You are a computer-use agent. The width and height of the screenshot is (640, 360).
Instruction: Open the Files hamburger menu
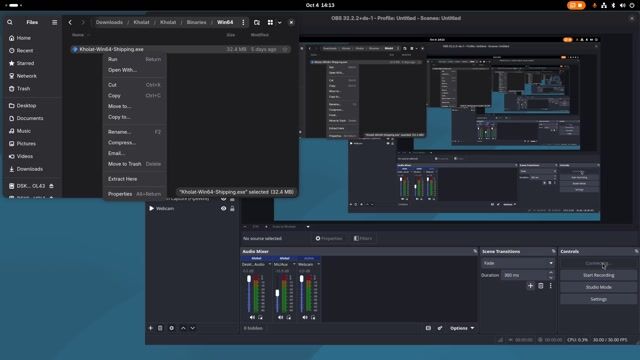point(54,22)
